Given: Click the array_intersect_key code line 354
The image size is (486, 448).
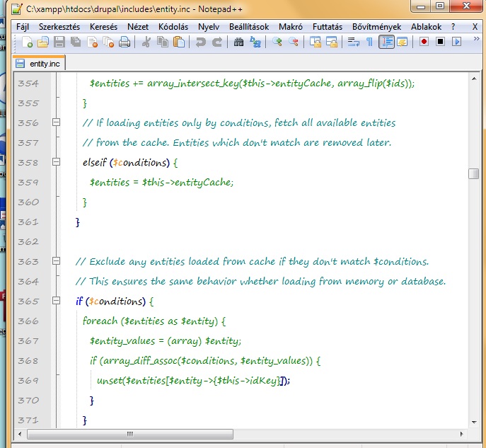Looking at the screenshot, I should click(x=252, y=84).
